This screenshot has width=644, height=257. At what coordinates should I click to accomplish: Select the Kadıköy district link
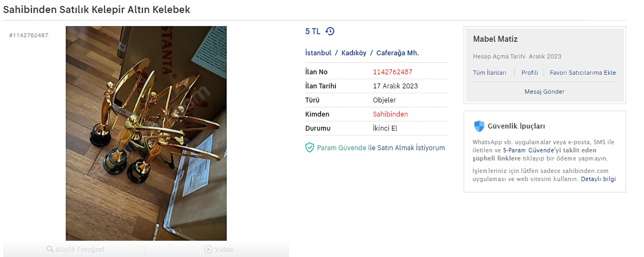(354, 53)
